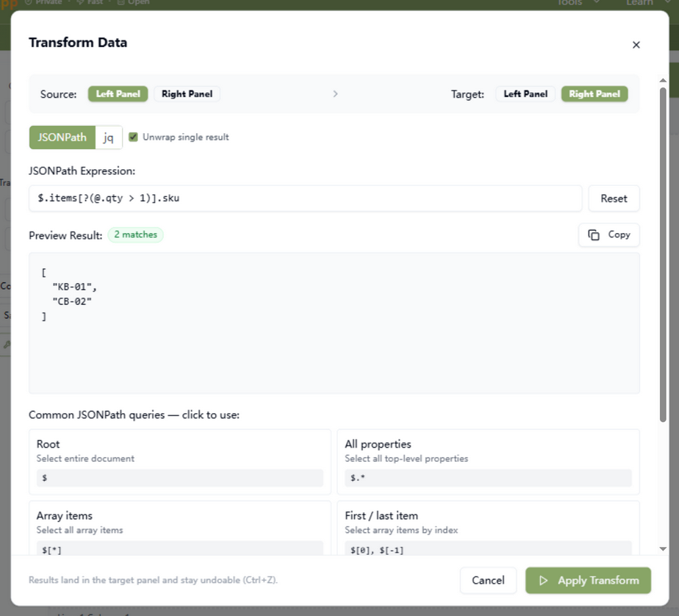Use the Array items query card
This screenshot has height=616, width=679.
coord(180,528)
